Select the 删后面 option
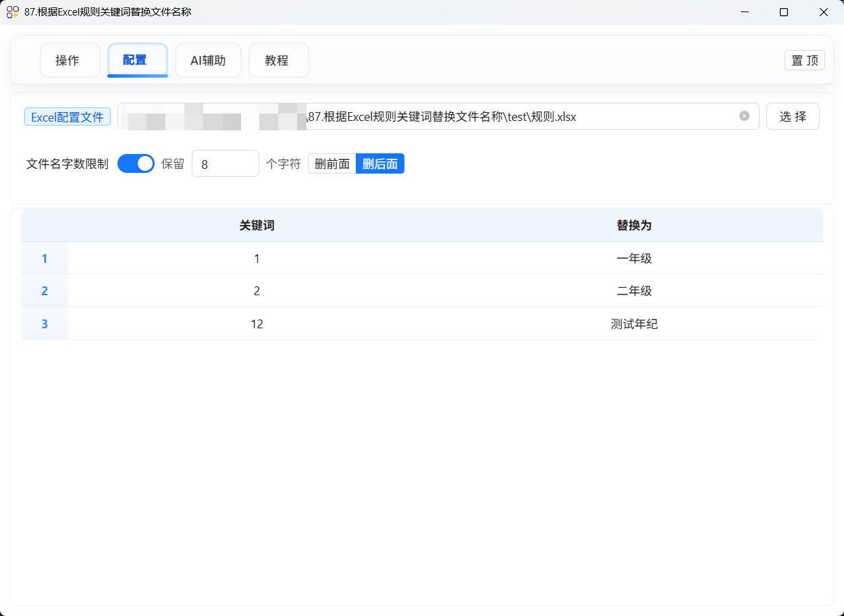844x616 pixels. (x=379, y=163)
